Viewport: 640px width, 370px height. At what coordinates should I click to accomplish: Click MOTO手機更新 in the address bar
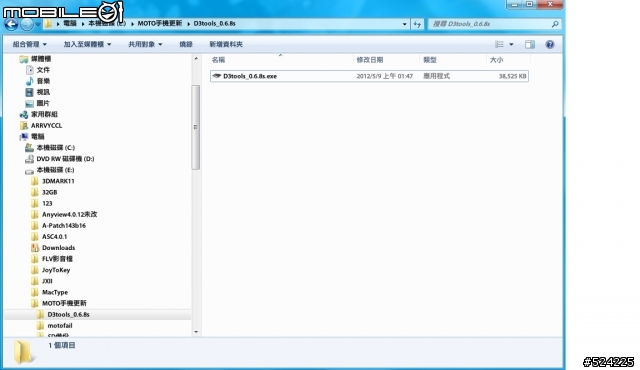pos(160,24)
